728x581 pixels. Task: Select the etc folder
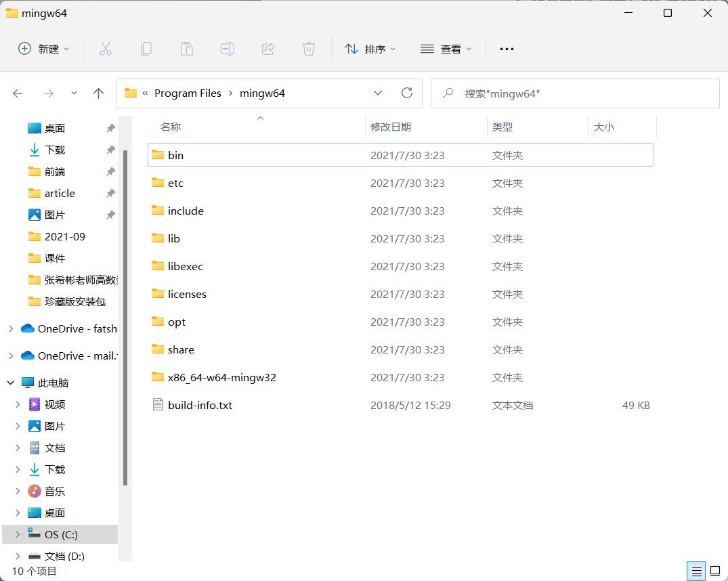pyautogui.click(x=400, y=183)
